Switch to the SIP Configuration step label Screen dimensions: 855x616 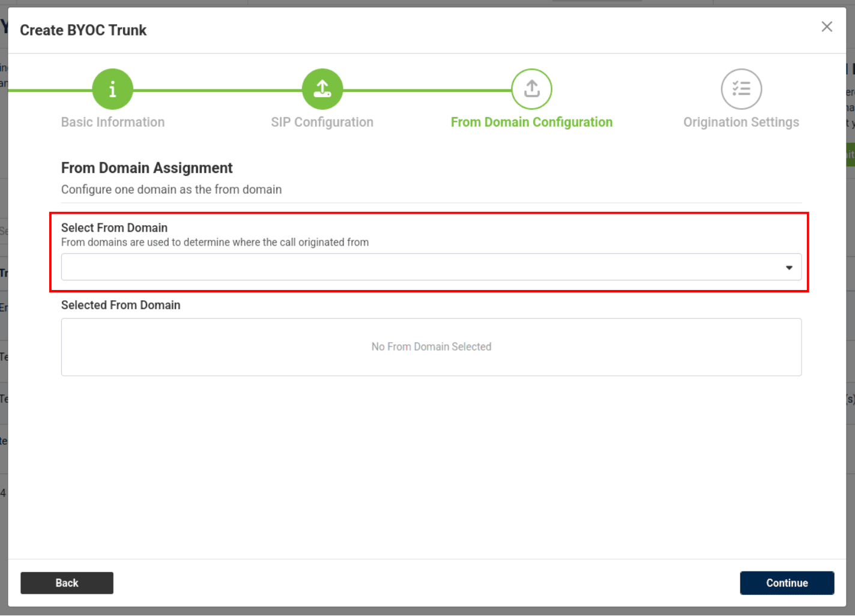(322, 122)
